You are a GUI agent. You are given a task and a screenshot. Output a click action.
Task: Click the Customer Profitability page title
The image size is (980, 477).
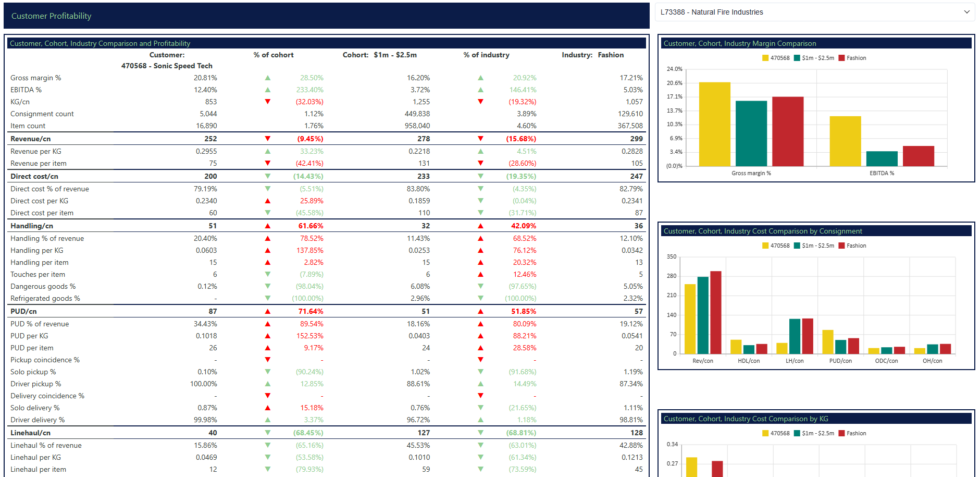pyautogui.click(x=51, y=16)
